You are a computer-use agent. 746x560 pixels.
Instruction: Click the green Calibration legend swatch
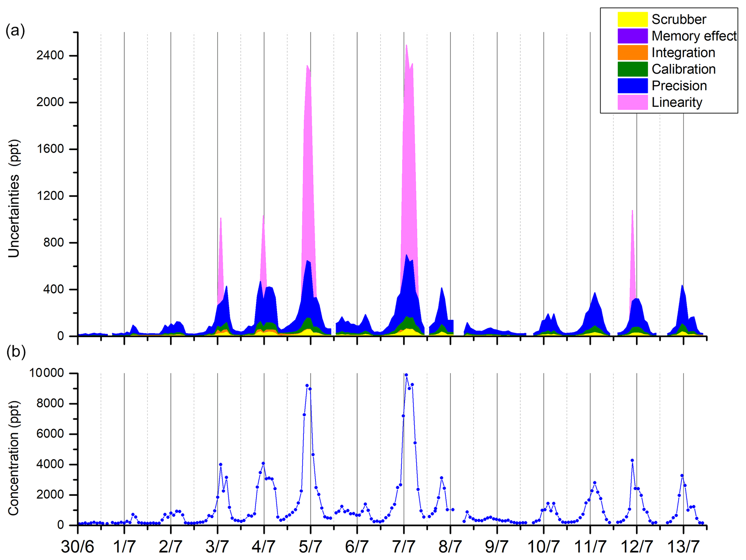pos(632,69)
